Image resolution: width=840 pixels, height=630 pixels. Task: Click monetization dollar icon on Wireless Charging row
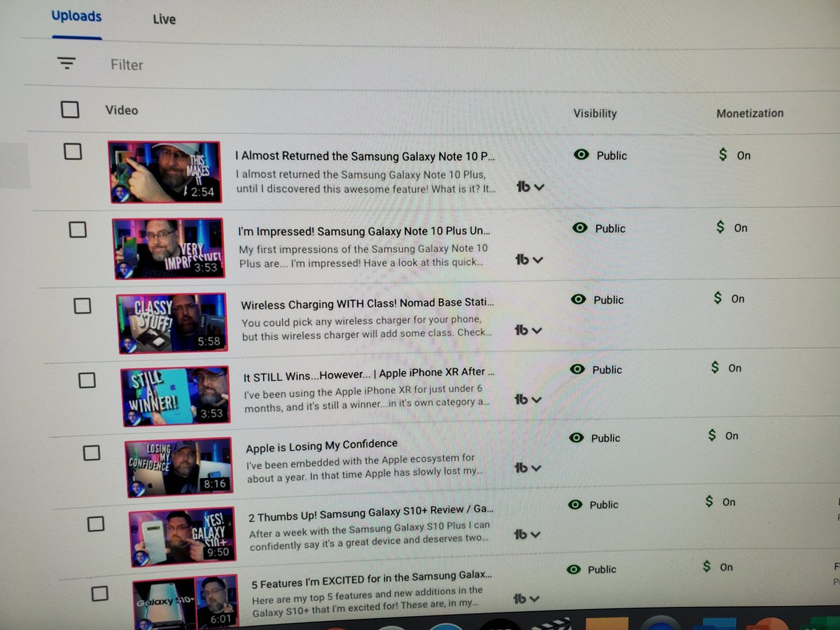717,298
